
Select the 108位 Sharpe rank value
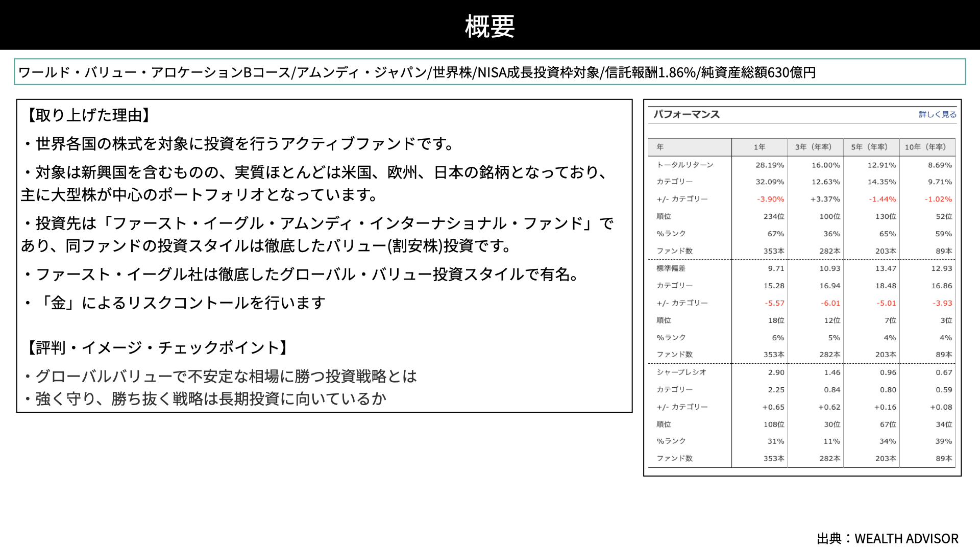tap(774, 424)
